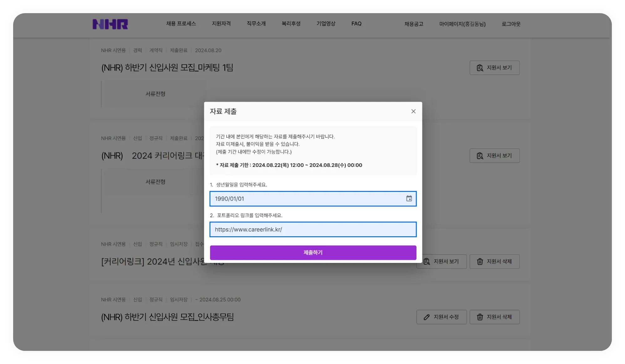The width and height of the screenshot is (625, 364).
Task: Click 지원서 보기 for 2024 커리어링크 posting
Action: (x=494, y=156)
